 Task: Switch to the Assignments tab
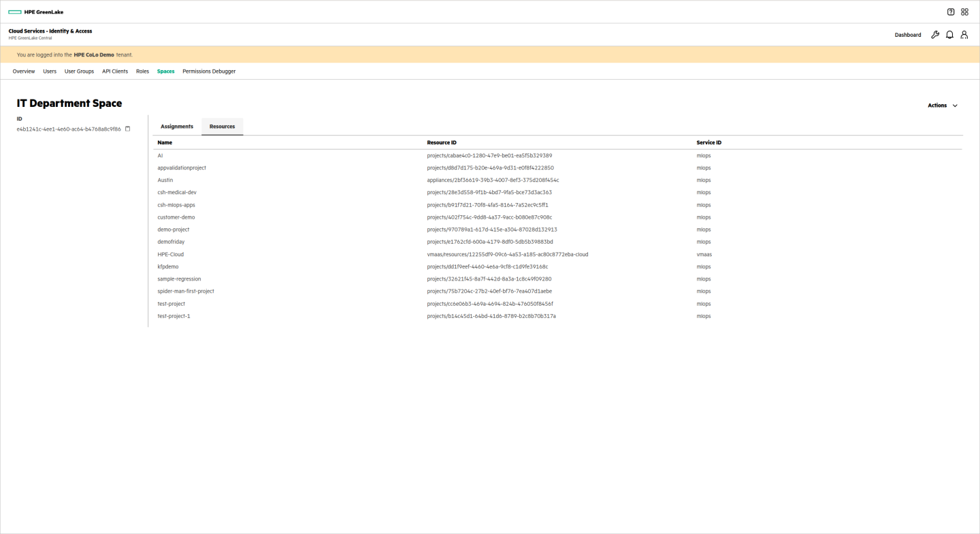pyautogui.click(x=177, y=127)
